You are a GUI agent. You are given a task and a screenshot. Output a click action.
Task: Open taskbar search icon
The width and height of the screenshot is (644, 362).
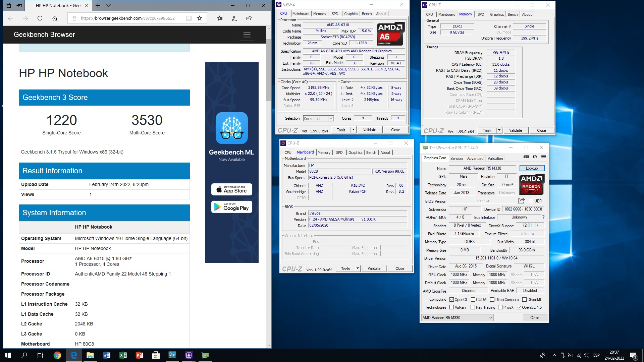(x=24, y=355)
